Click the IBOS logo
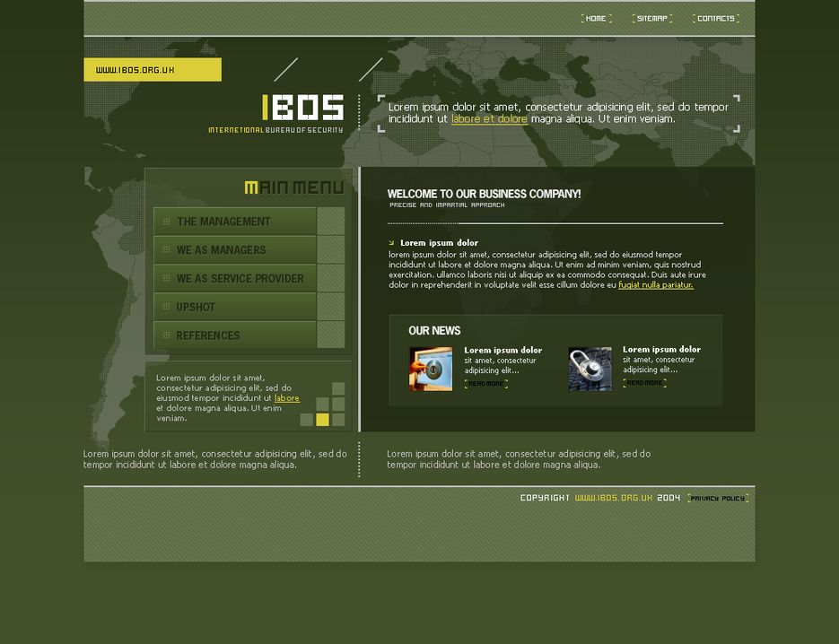Viewport: 839px width, 644px height. coord(303,108)
